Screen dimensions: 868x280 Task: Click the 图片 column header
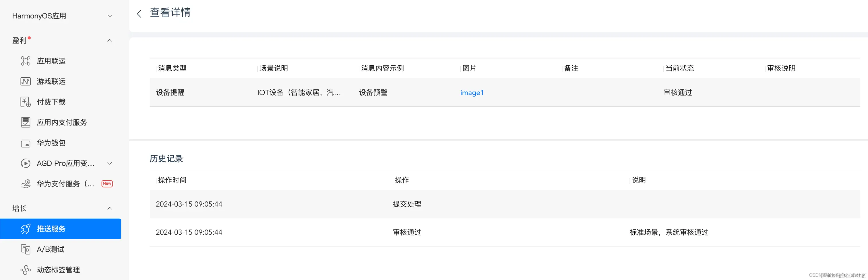(x=469, y=68)
